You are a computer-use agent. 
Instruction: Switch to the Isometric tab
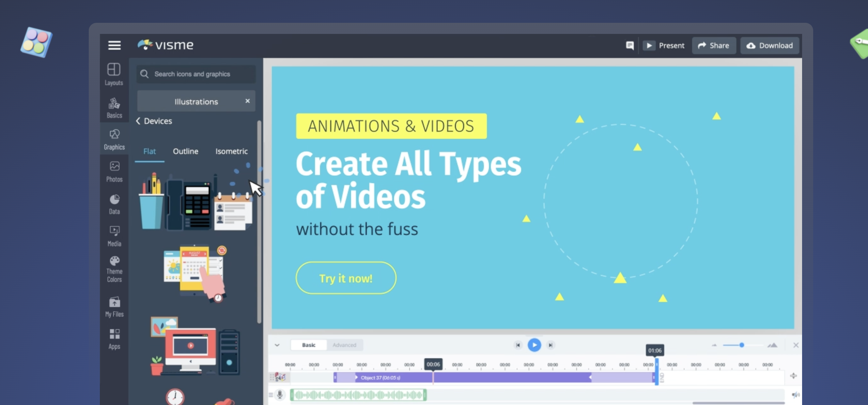point(231,152)
